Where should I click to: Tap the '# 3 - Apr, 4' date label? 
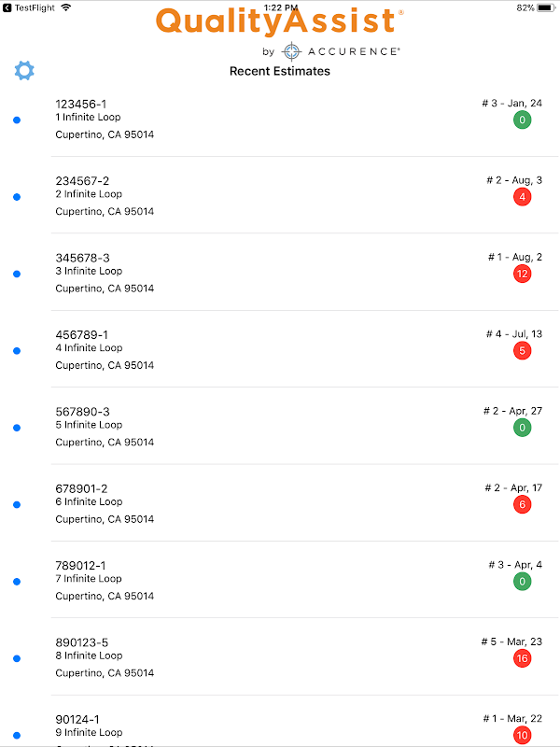(x=515, y=565)
